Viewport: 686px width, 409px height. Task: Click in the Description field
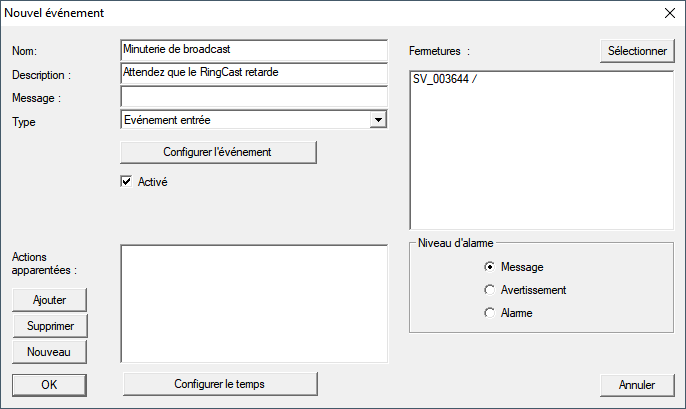253,73
